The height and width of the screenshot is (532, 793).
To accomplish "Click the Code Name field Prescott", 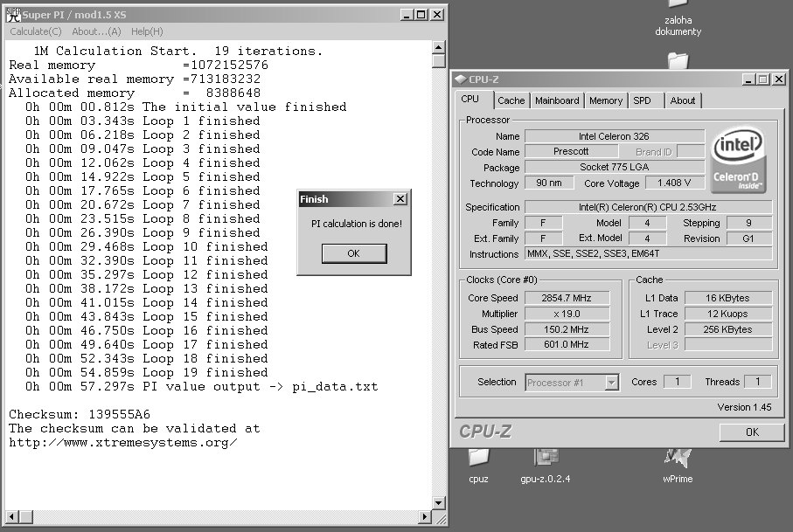I will pos(571,152).
